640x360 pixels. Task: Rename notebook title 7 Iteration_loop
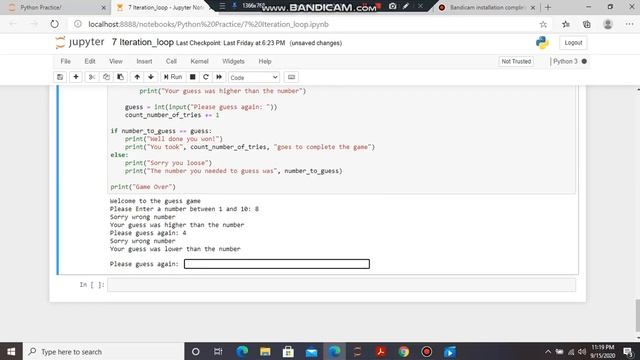[x=142, y=42]
